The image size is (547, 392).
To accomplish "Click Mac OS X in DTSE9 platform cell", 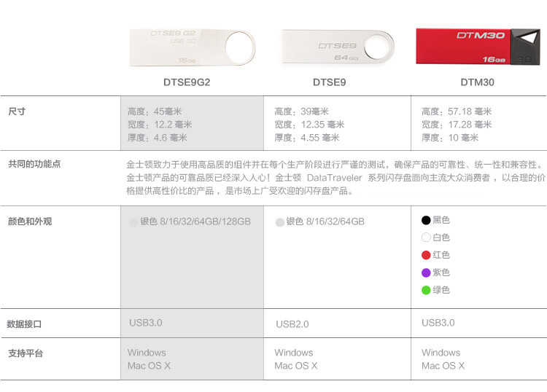I will [x=296, y=366].
